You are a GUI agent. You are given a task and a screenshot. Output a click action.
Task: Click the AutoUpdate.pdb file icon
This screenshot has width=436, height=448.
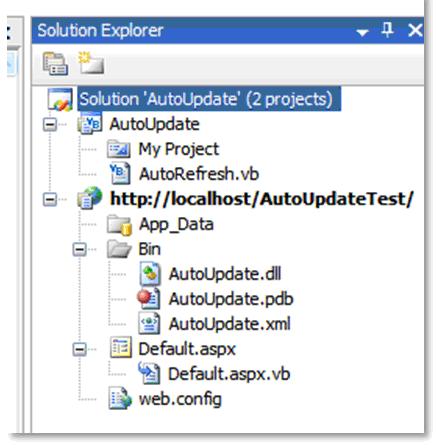pyautogui.click(x=149, y=298)
